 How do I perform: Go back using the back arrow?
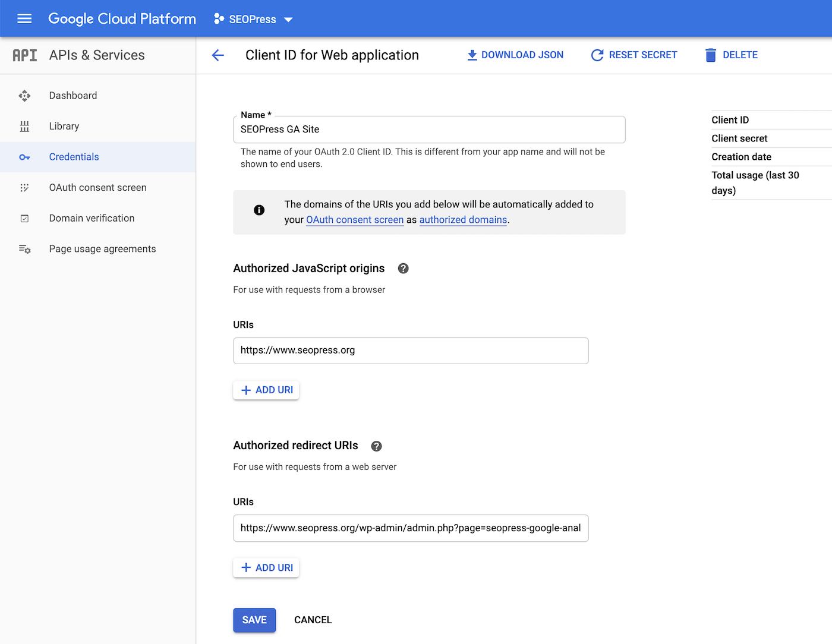[x=218, y=55]
